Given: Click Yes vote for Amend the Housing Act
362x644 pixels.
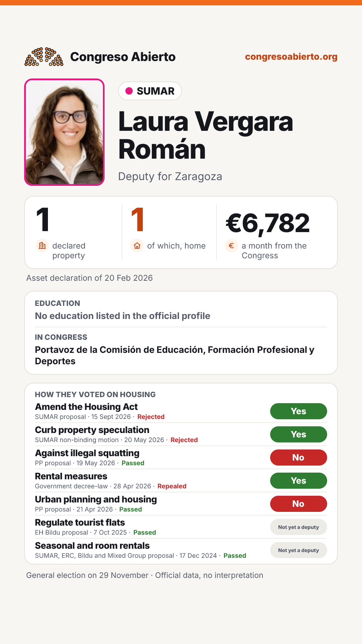Looking at the screenshot, I should coord(299,411).
